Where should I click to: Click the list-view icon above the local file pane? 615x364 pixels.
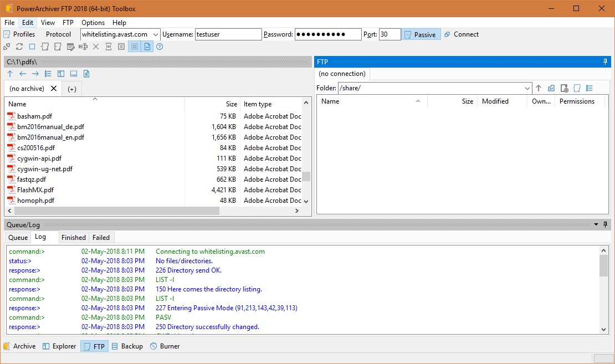(x=48, y=73)
